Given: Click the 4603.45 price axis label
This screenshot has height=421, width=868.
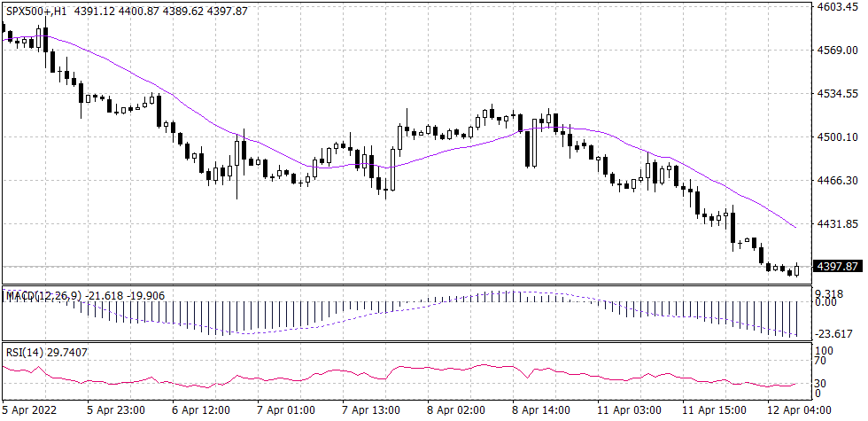Looking at the screenshot, I should tap(838, 7).
